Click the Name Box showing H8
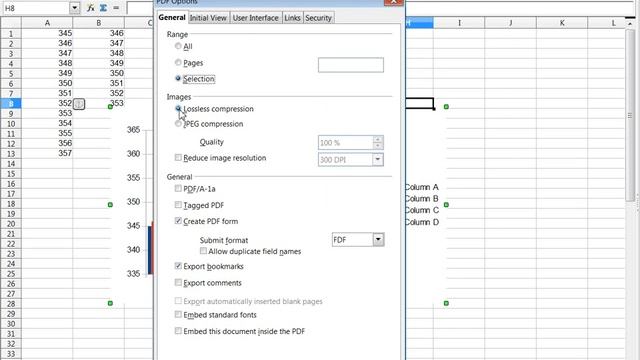 tap(36, 8)
